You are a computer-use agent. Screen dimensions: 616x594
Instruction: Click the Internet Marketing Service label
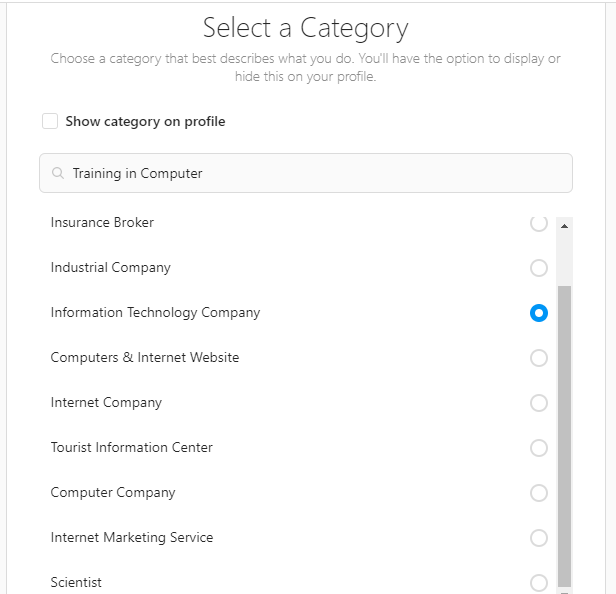tap(132, 538)
